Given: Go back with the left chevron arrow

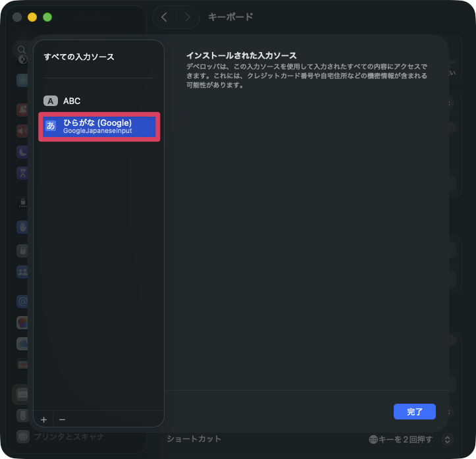Looking at the screenshot, I should click(165, 17).
